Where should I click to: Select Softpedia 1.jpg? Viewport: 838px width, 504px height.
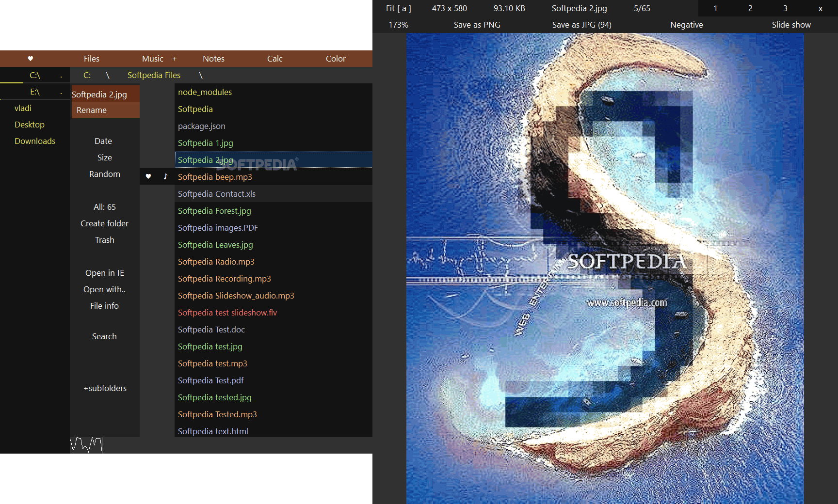(x=273, y=143)
